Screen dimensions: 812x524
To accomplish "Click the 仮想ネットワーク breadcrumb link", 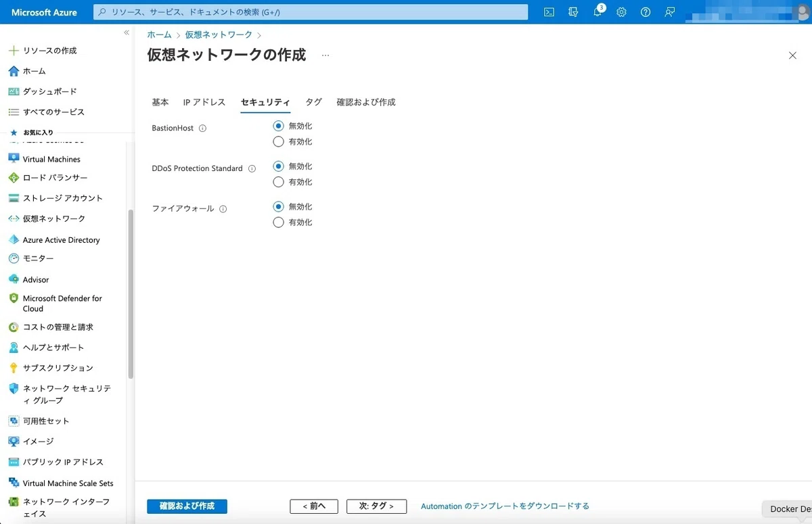I will tap(219, 34).
